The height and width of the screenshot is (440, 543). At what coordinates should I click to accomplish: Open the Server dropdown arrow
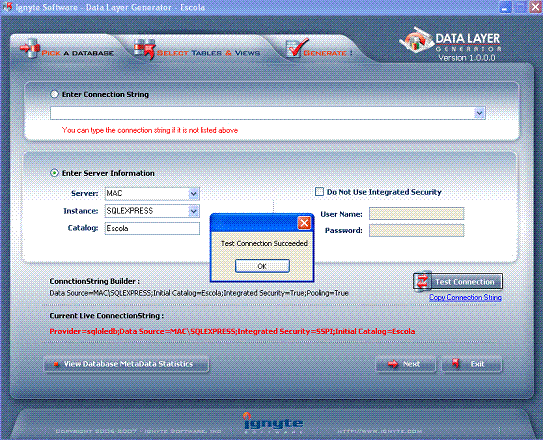click(x=194, y=194)
